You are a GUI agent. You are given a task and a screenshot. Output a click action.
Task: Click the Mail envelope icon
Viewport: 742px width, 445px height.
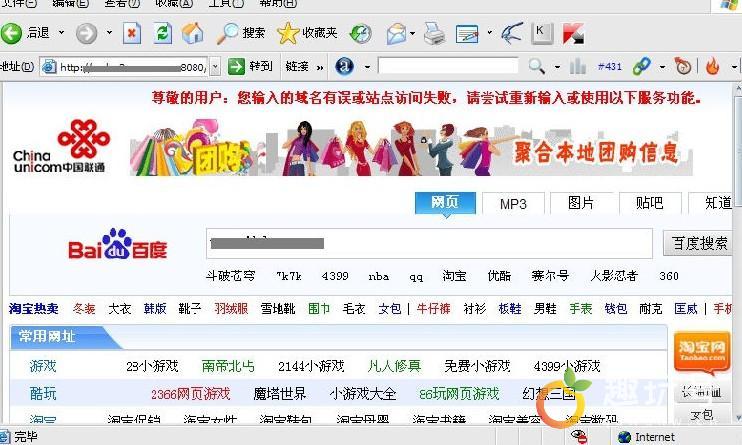click(x=397, y=34)
